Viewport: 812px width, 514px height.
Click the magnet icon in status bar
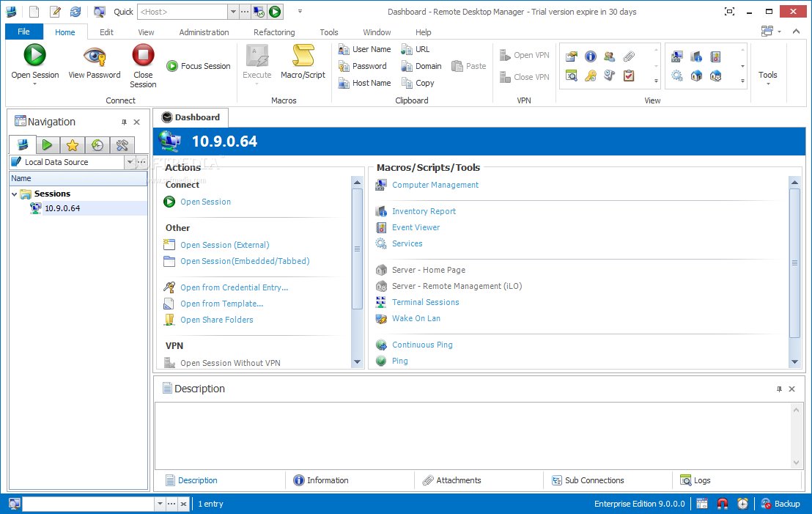click(x=723, y=504)
